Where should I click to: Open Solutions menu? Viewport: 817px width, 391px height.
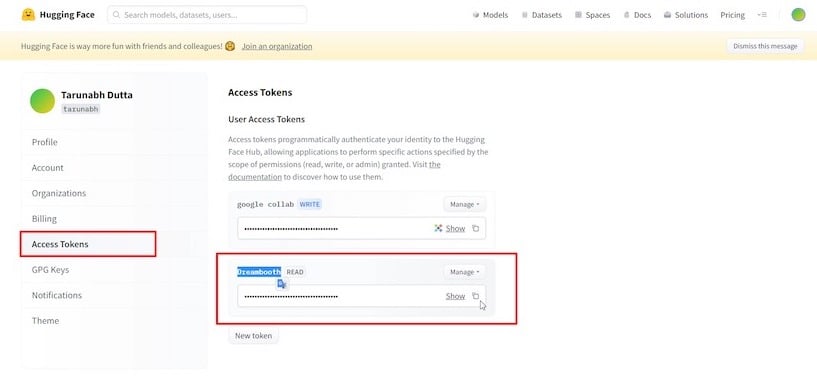click(x=686, y=15)
